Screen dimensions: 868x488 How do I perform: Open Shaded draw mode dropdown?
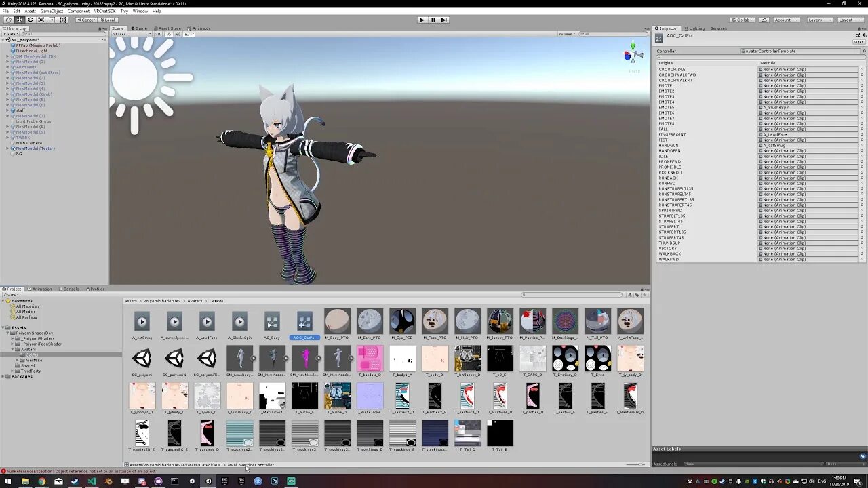pyautogui.click(x=132, y=34)
